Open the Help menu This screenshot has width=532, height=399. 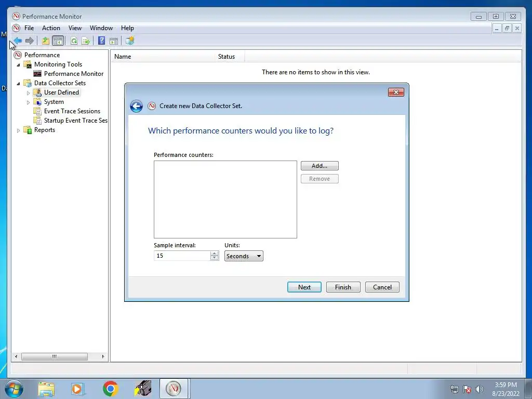128,28
